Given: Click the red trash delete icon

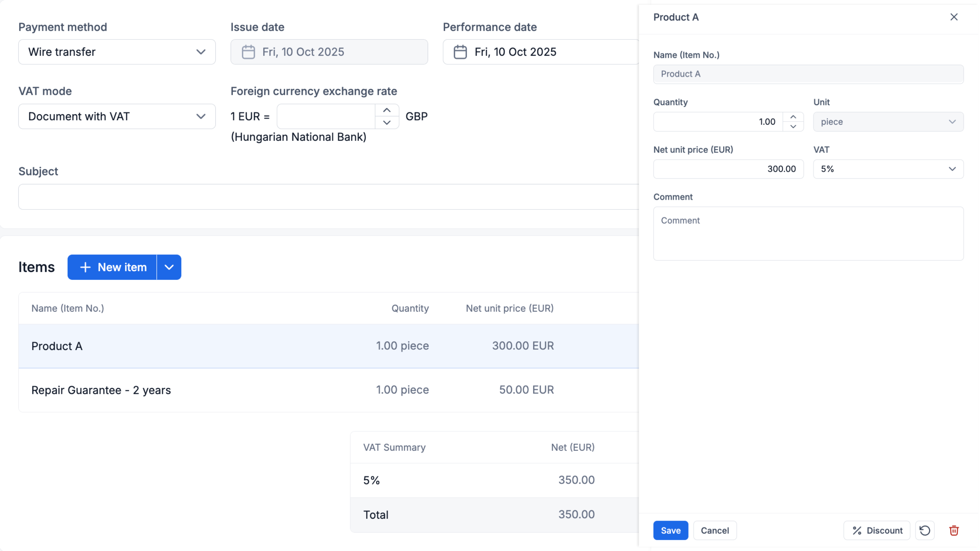Looking at the screenshot, I should coord(953,531).
